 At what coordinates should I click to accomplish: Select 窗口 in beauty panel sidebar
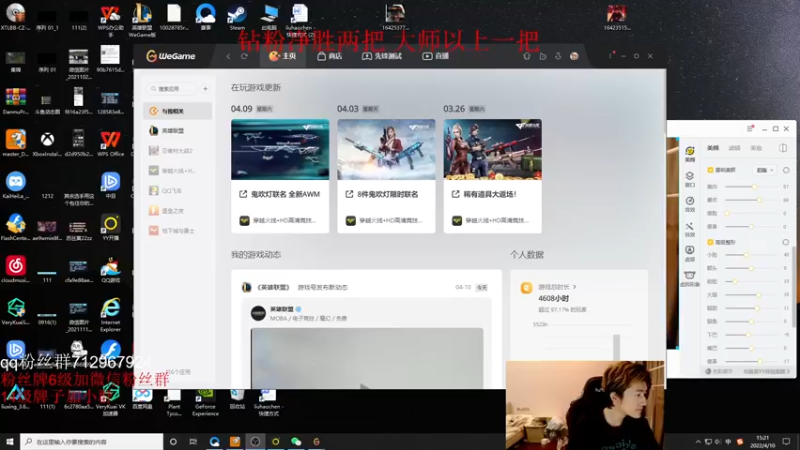tap(690, 179)
